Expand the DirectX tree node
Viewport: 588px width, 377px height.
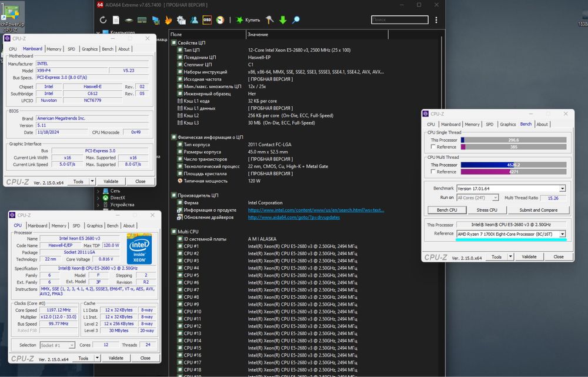coord(98,198)
